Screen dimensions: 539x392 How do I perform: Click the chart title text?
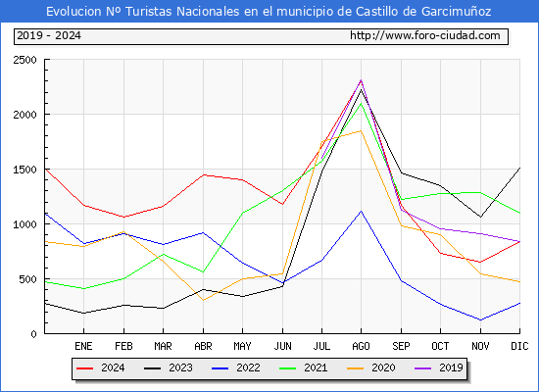[x=269, y=12]
